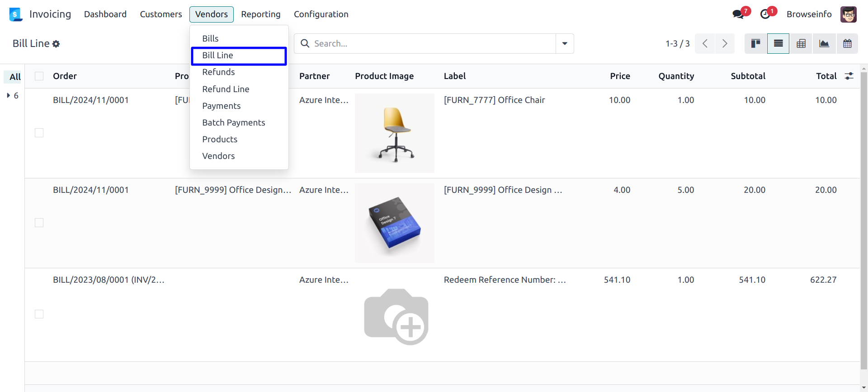Select Batch Payments menu entry
Image resolution: width=868 pixels, height=392 pixels.
[233, 122]
